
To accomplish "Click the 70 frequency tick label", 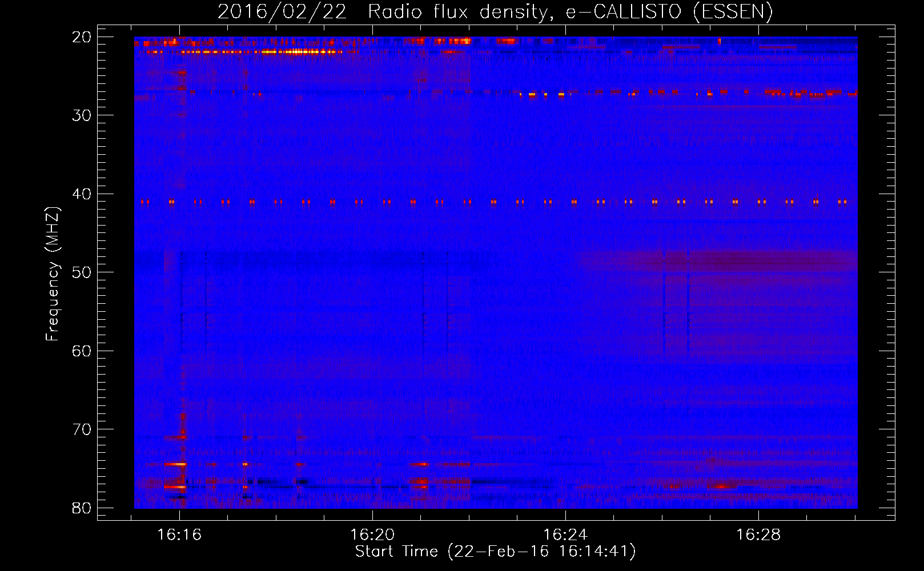I will pyautogui.click(x=82, y=429).
